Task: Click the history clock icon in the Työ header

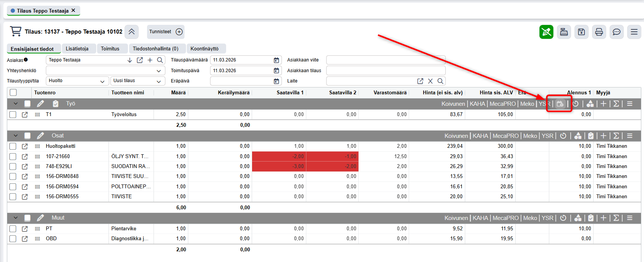Action: 576,104
